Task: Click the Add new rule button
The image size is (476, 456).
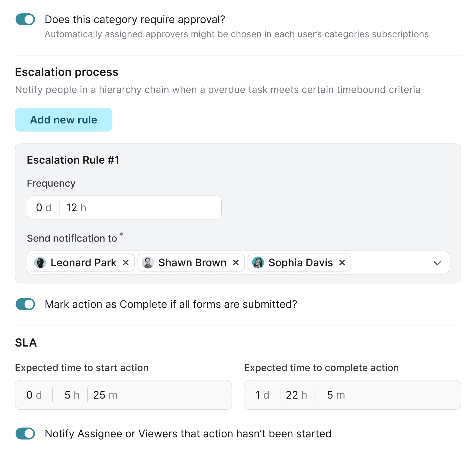Action: tap(64, 120)
